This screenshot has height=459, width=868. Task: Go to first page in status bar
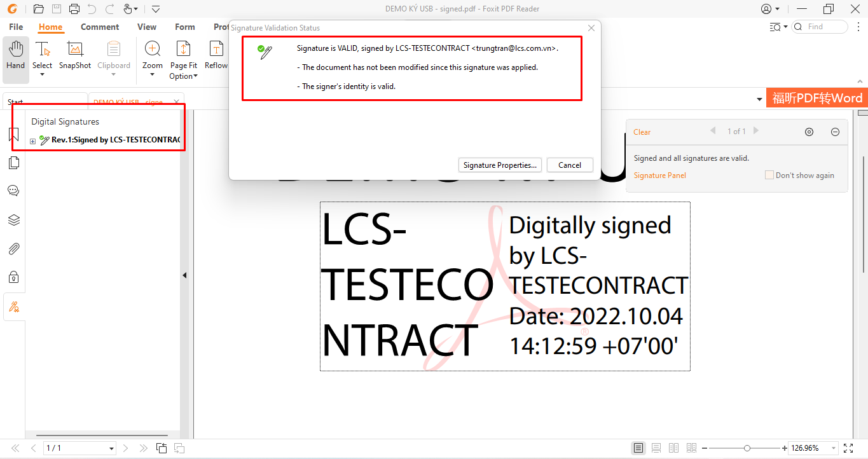pyautogui.click(x=15, y=448)
